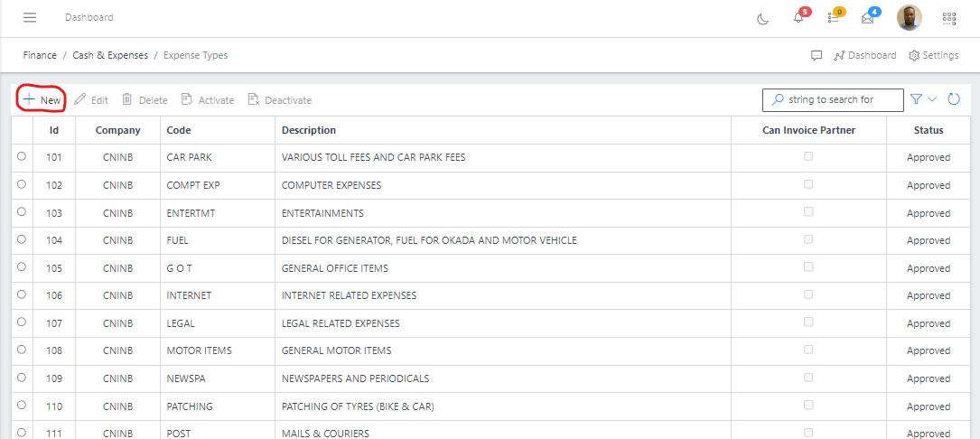Click Approved status for row 104
Viewport: 980px width, 439px height.
coord(929,241)
